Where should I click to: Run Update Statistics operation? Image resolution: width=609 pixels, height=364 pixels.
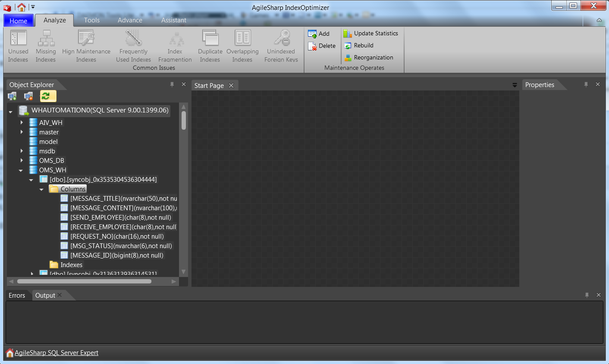pyautogui.click(x=370, y=33)
